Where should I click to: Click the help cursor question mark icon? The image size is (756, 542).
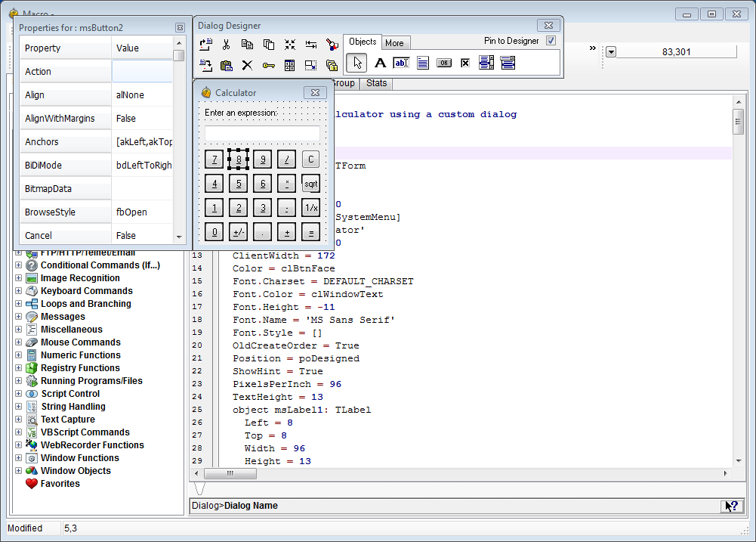pyautogui.click(x=732, y=506)
